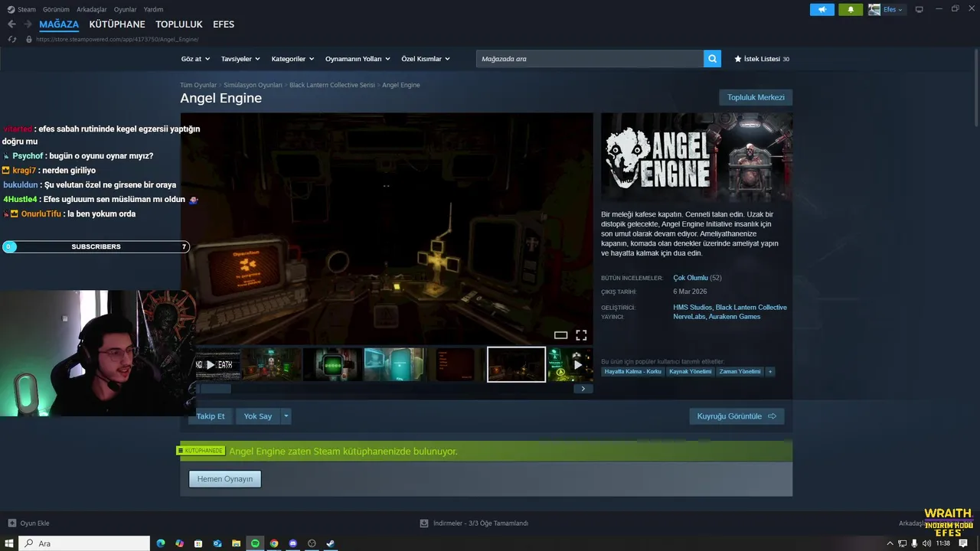
Task: Open Windows Start menu
Action: coord(8,543)
